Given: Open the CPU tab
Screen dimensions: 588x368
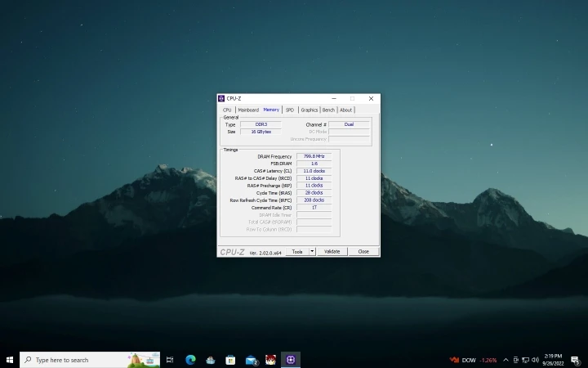Looking at the screenshot, I should click(x=227, y=110).
